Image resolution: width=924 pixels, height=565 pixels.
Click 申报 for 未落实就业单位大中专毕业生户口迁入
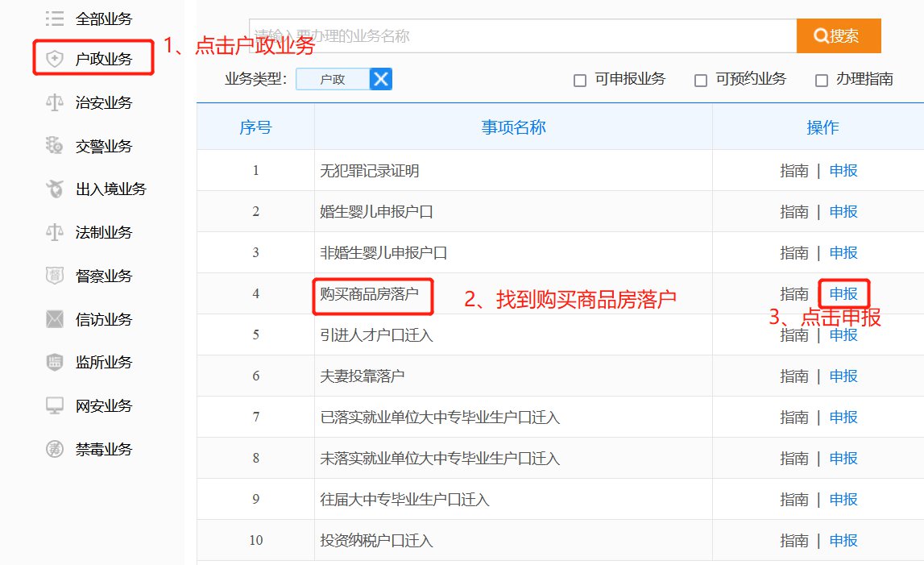coord(843,459)
